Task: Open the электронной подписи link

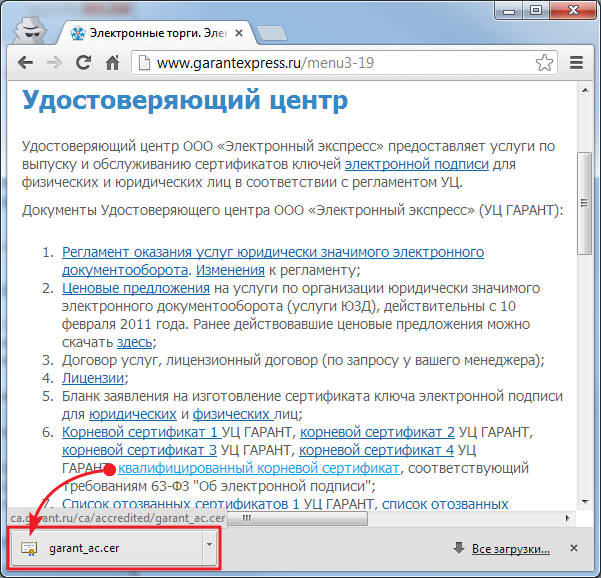Action: tap(417, 164)
